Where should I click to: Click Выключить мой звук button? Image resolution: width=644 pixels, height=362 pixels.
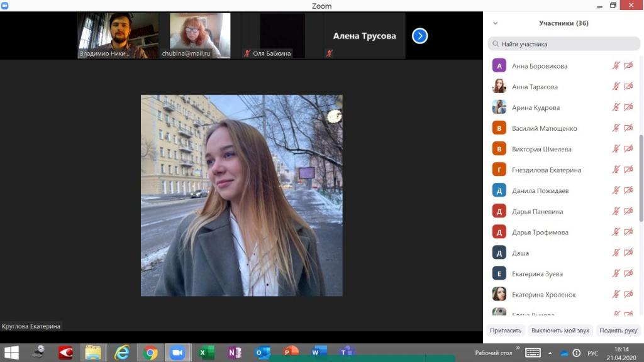(560, 331)
